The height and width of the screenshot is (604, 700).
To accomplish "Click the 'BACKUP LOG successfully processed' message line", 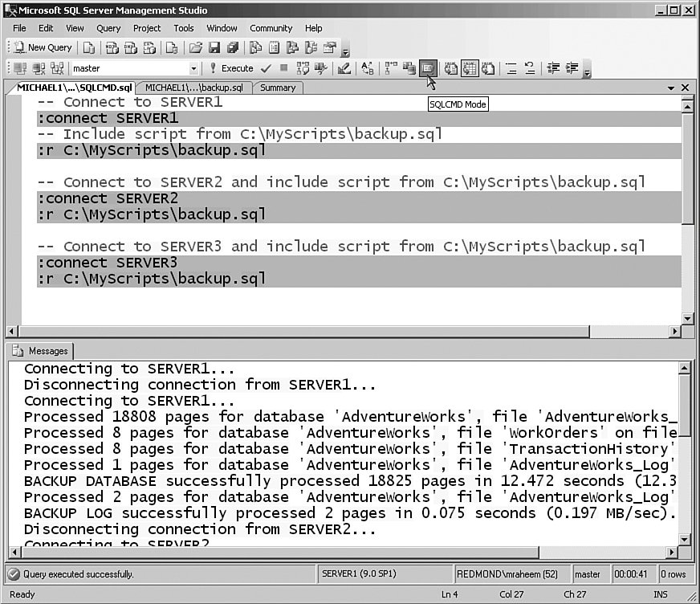I will pos(350,513).
